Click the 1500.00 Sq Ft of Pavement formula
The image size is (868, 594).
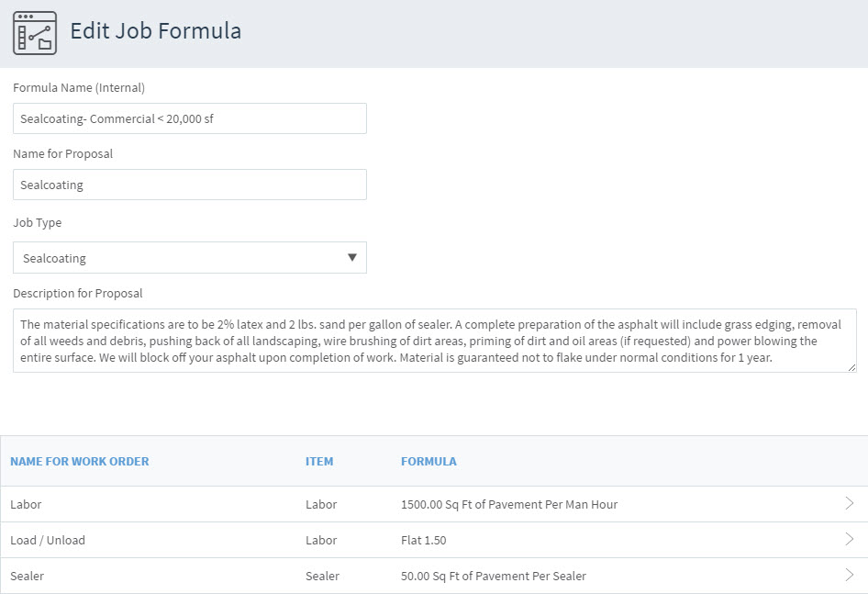(509, 504)
